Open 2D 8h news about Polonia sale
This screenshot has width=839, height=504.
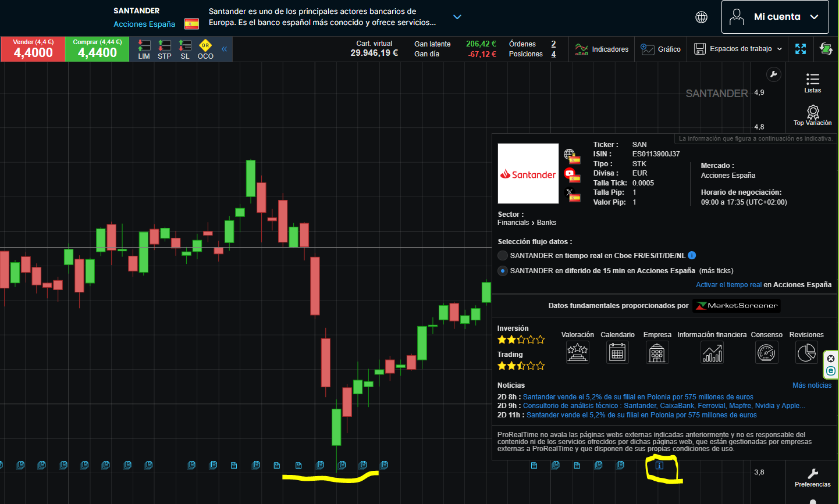(638, 397)
